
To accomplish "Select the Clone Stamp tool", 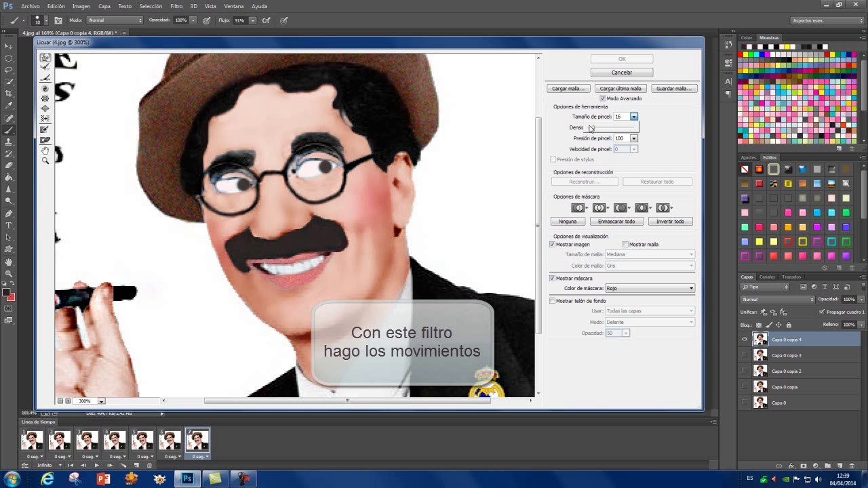I will (9, 142).
